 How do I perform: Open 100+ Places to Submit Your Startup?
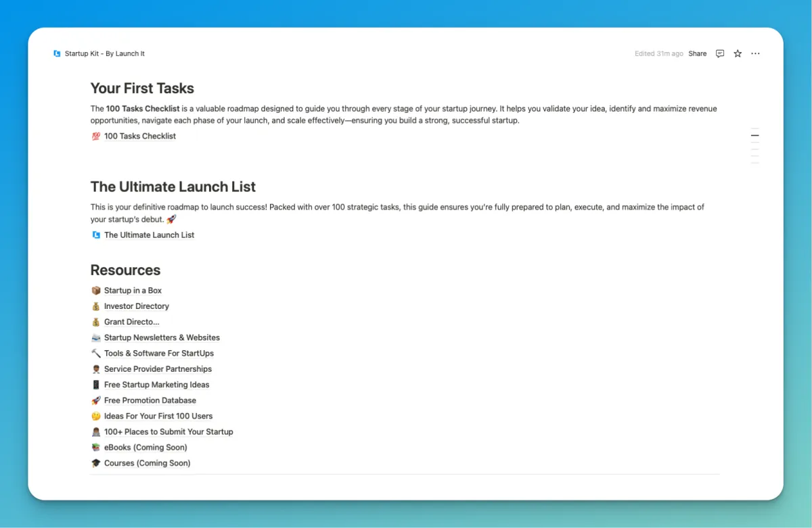pyautogui.click(x=168, y=431)
